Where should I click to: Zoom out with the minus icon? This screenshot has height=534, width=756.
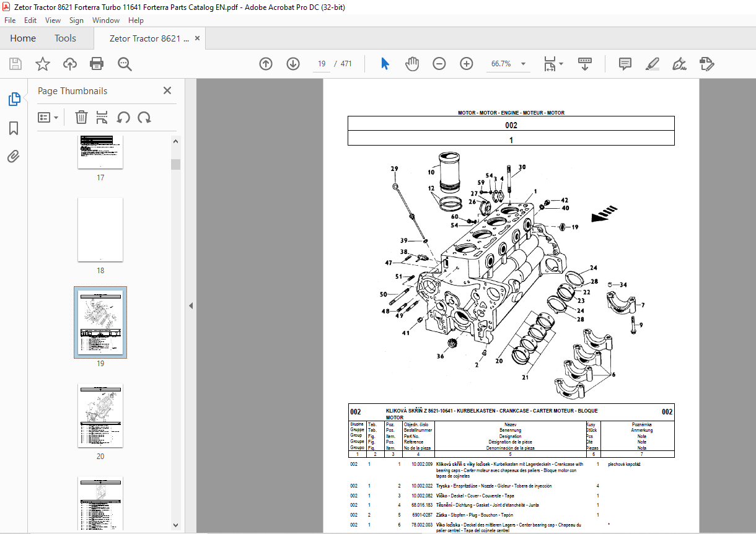point(439,64)
